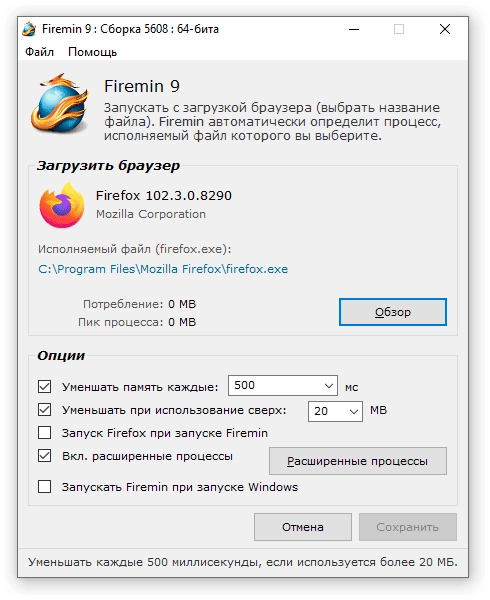Click the Firemin globe logo icon
Screen dimensions: 490x600
coord(59,103)
